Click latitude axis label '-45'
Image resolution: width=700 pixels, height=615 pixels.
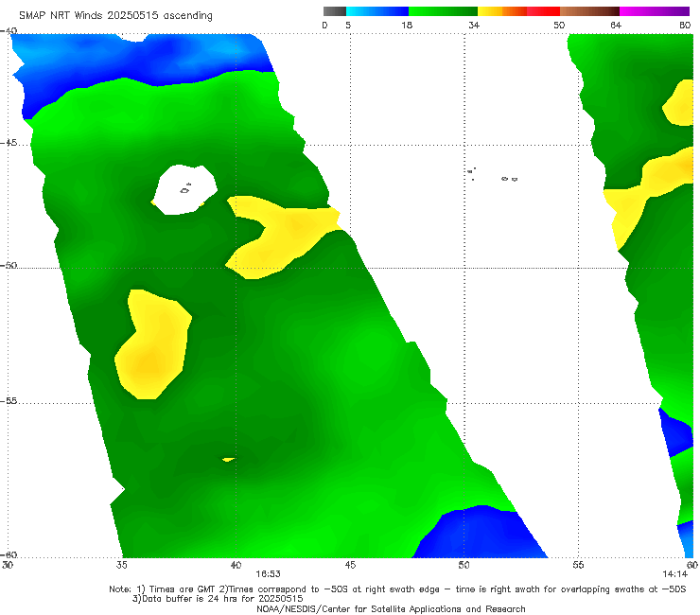9,143
